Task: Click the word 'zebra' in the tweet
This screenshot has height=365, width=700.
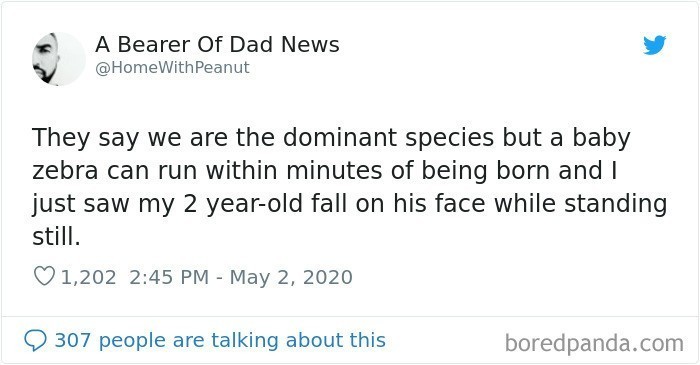Action: pos(65,170)
